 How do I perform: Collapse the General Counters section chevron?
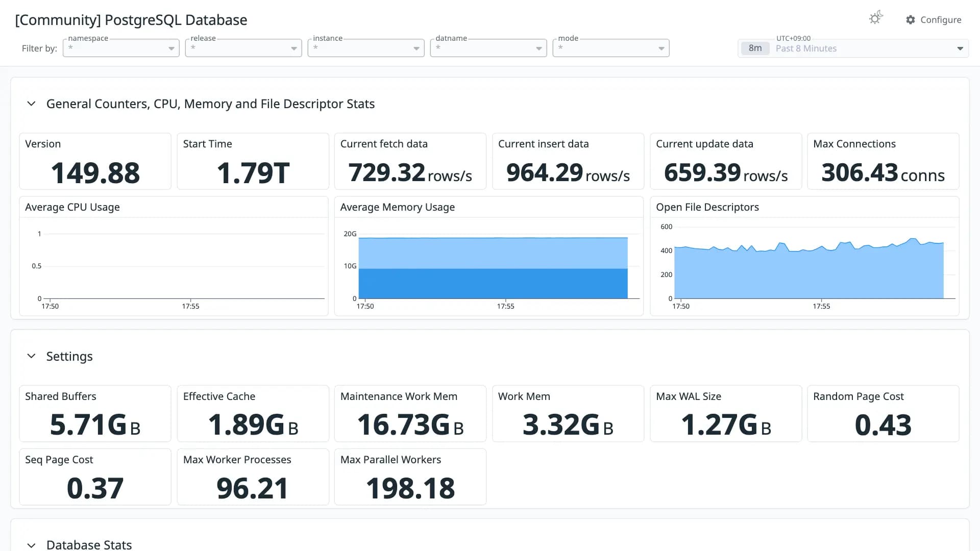31,104
